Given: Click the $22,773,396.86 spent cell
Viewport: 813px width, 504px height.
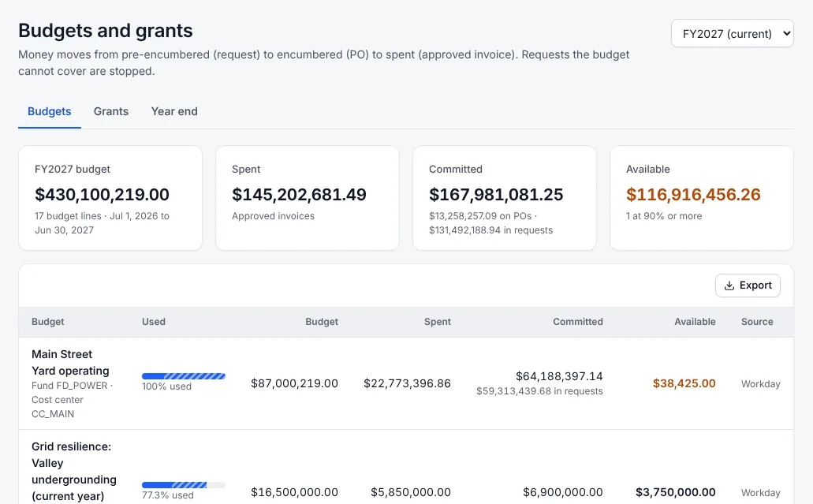Looking at the screenshot, I should point(407,383).
